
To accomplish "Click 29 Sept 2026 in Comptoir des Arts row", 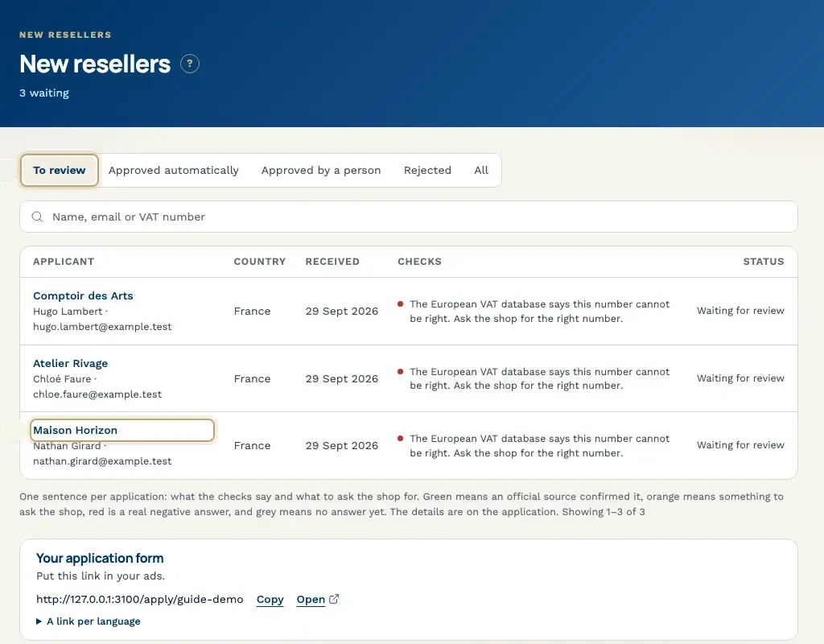I will click(341, 312).
